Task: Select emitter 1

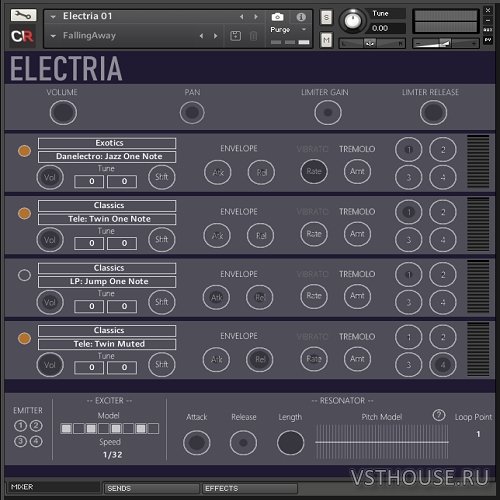Action: tap(20, 426)
